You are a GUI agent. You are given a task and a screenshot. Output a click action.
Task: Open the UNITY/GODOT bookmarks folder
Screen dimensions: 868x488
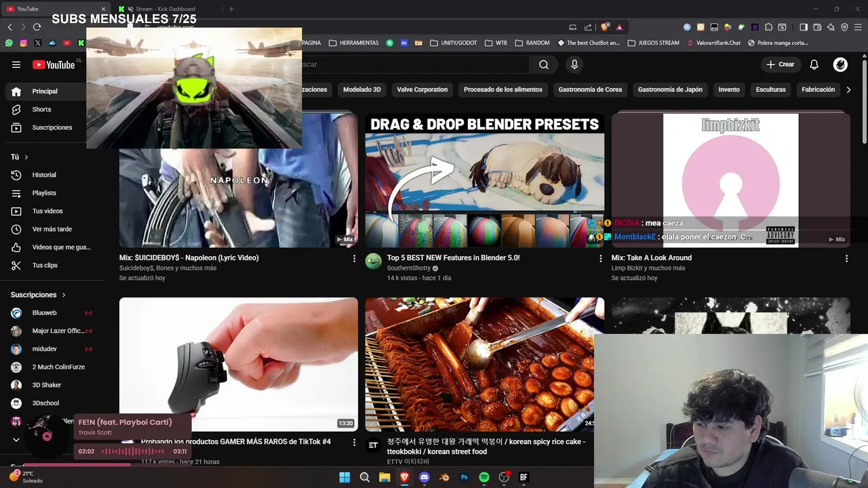pos(454,43)
